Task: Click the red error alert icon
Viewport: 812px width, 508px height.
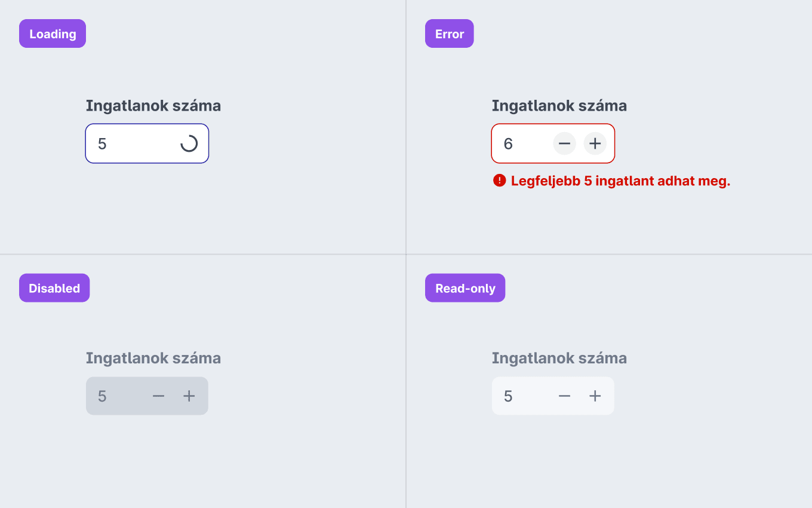Action: tap(500, 180)
